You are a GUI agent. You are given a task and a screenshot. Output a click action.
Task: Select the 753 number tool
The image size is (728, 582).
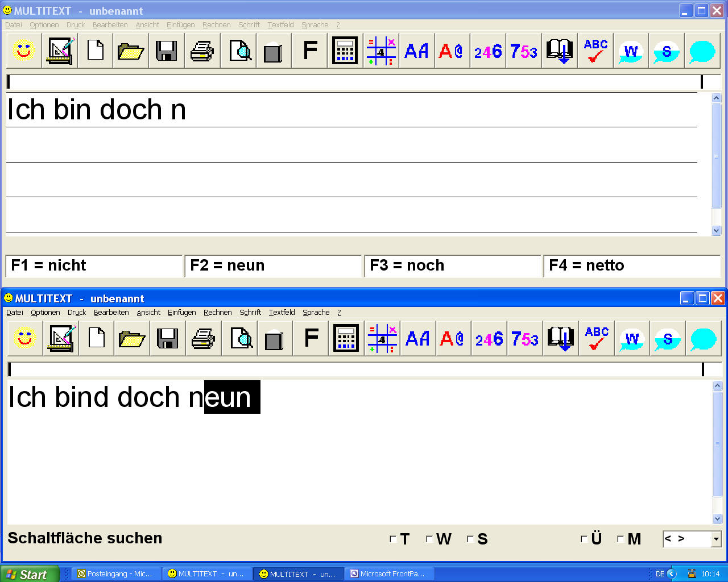(524, 338)
